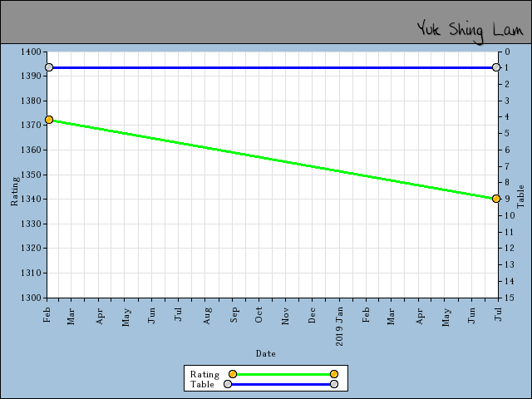Click the 1320 rating axis value
The width and height of the screenshot is (532, 399).
(x=31, y=249)
